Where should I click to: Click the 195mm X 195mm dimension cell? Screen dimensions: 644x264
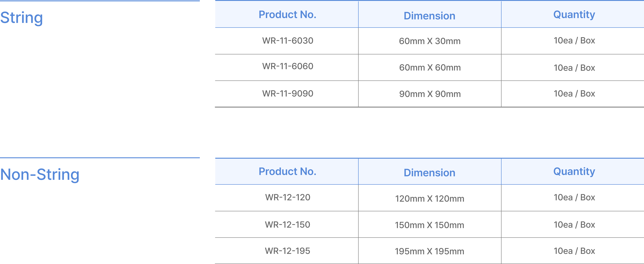(429, 252)
